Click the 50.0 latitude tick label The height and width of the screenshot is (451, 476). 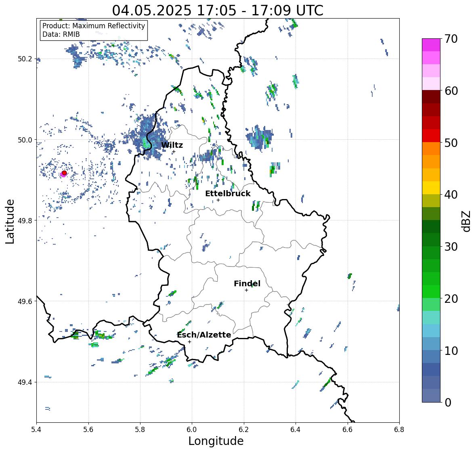[25, 140]
